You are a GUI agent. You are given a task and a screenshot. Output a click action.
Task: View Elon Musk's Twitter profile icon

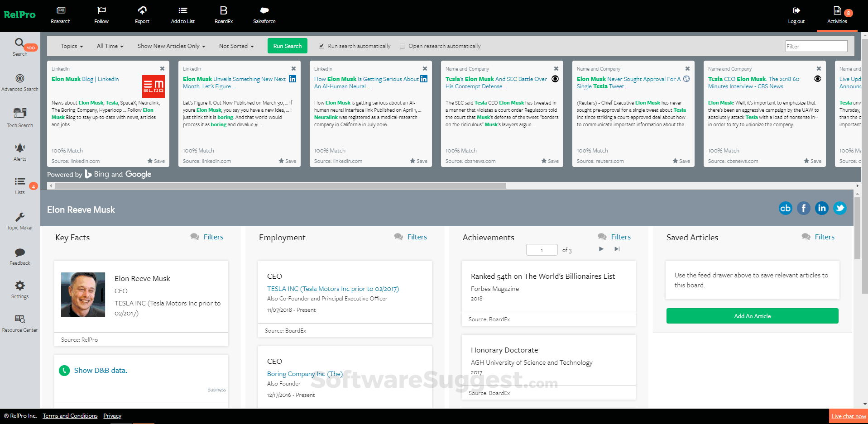[x=840, y=208]
